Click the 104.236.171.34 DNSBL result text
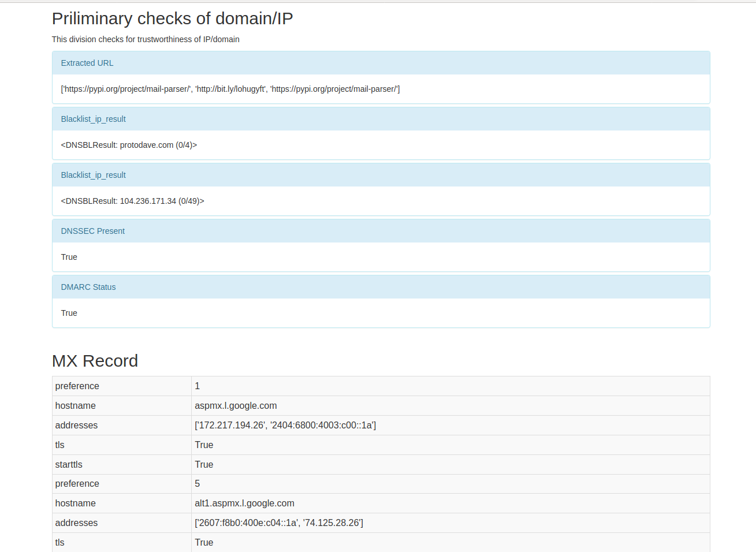Image resolution: width=756 pixels, height=552 pixels. click(x=132, y=201)
